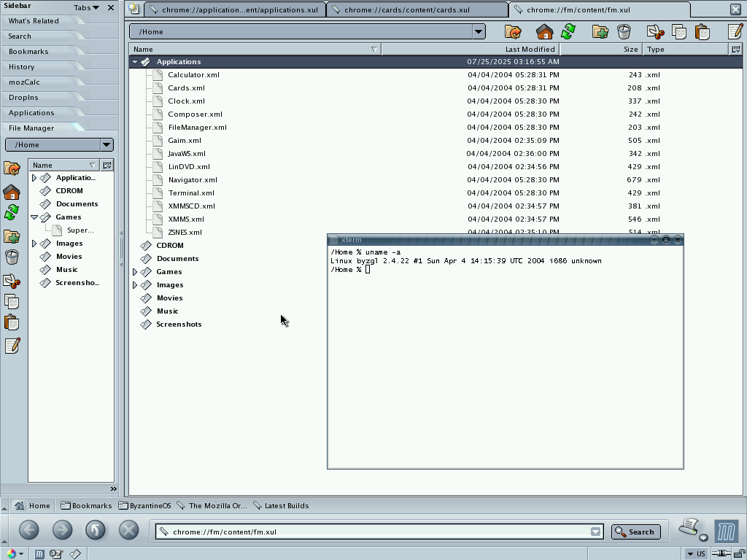Click the Search button beside the URL bar

636,532
